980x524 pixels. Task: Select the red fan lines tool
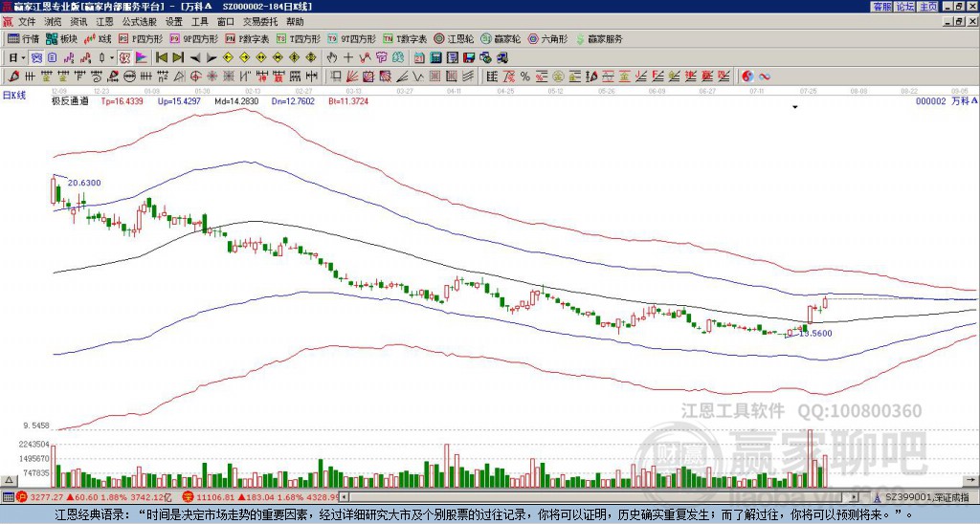pos(352,76)
